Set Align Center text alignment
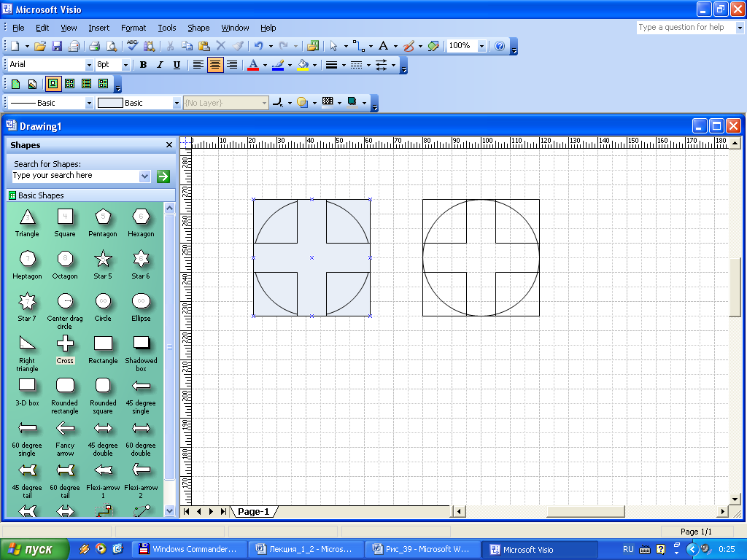The width and height of the screenshot is (747, 560). pyautogui.click(x=215, y=65)
